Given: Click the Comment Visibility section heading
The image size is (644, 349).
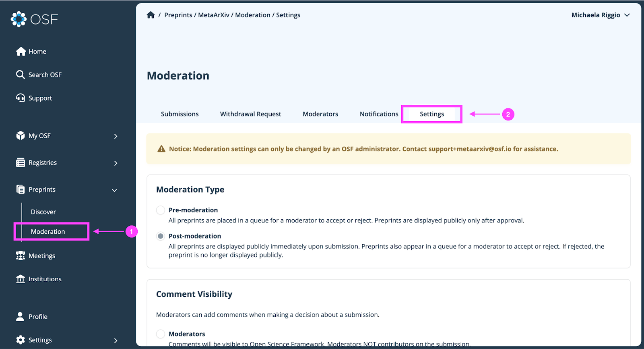Looking at the screenshot, I should (194, 294).
